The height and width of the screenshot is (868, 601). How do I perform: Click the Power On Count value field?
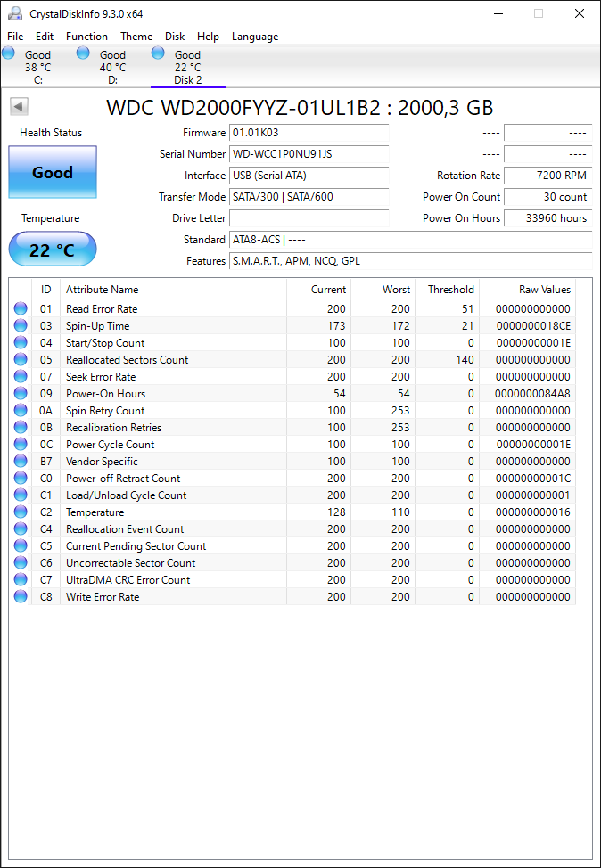pos(547,197)
